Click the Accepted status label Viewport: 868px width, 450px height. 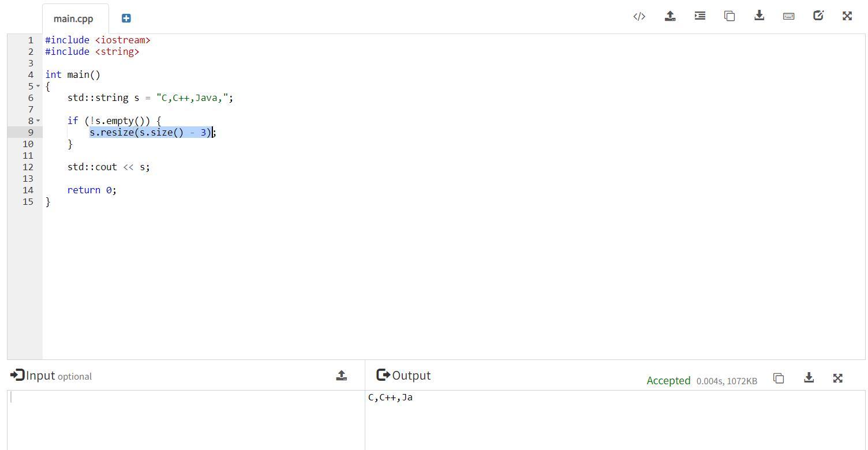click(x=668, y=381)
